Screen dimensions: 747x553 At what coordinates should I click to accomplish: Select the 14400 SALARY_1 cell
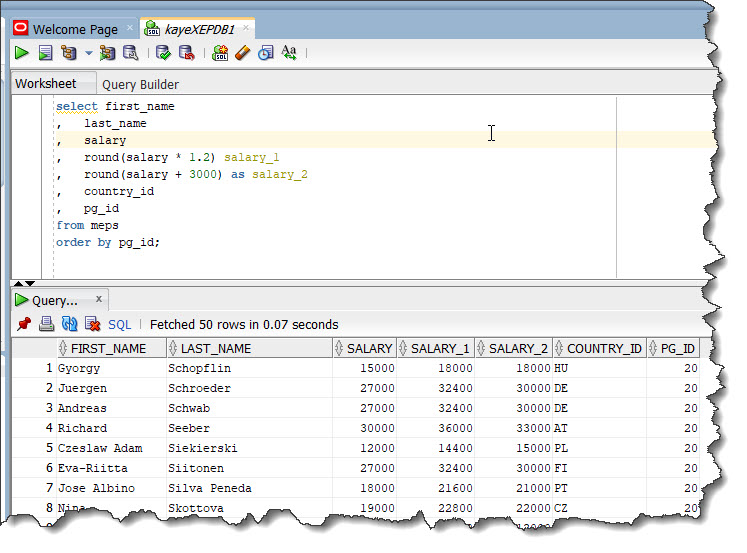[x=435, y=448]
